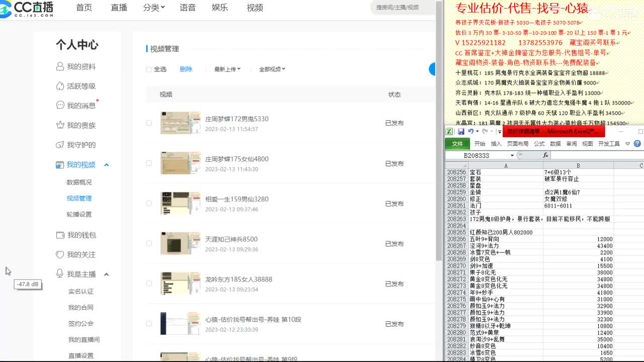
Task: Open 数据概况 in sidebar
Action: point(79,182)
